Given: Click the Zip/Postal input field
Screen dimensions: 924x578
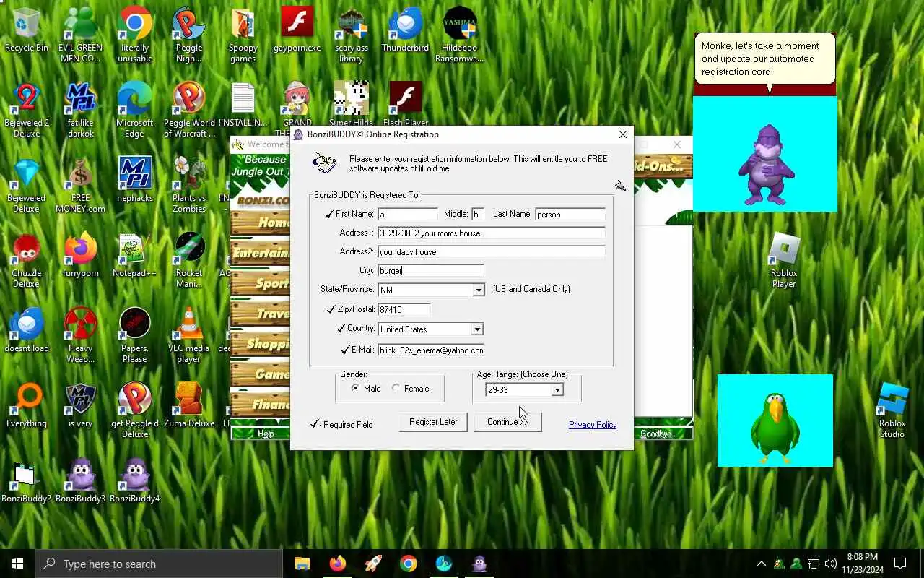Looking at the screenshot, I should (404, 309).
